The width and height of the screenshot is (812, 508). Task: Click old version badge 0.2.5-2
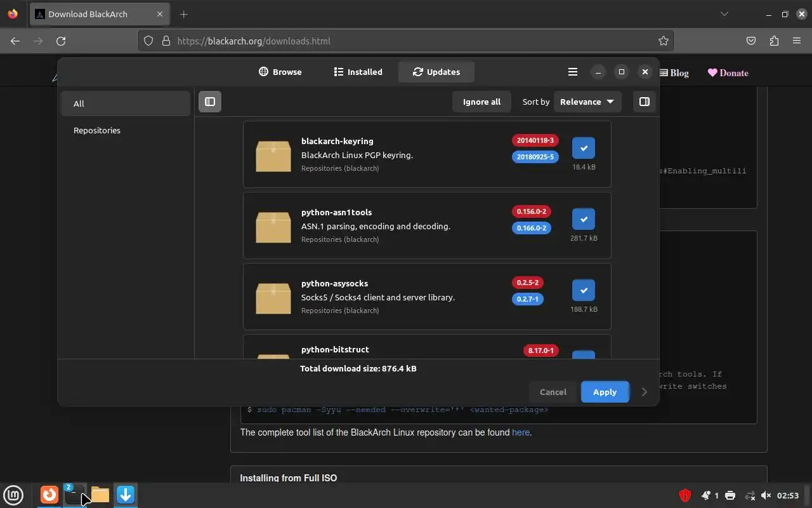528,283
